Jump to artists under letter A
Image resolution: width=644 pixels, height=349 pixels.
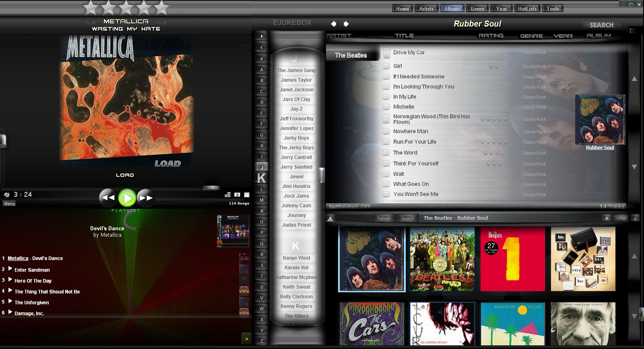pos(262,70)
